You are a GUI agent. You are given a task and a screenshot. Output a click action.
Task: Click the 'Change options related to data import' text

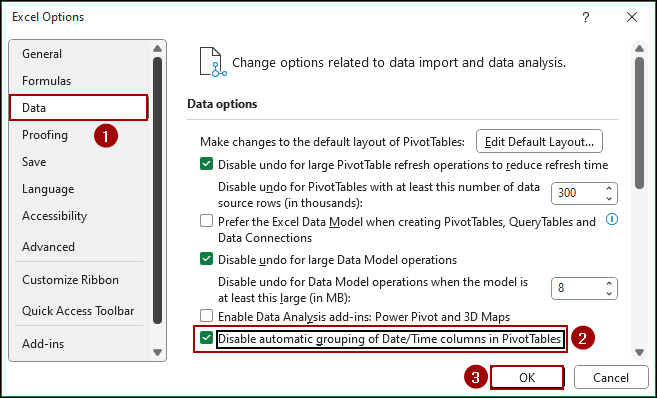399,62
